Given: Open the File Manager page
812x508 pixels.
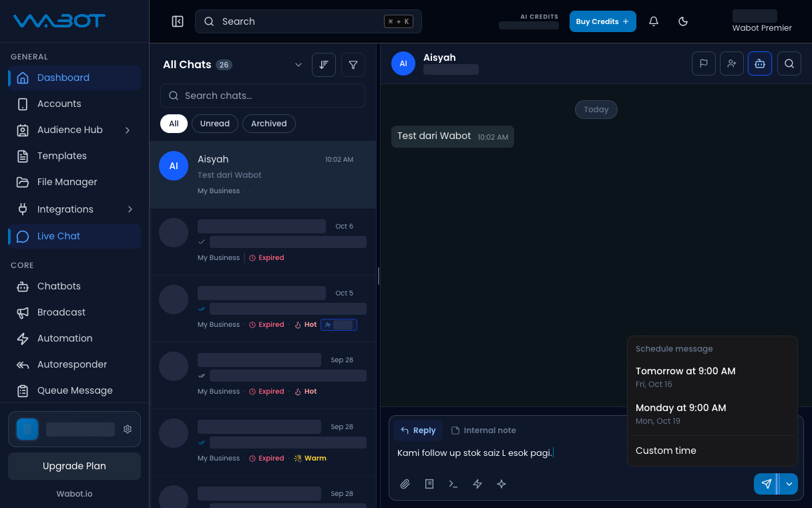Looking at the screenshot, I should 74,182.
